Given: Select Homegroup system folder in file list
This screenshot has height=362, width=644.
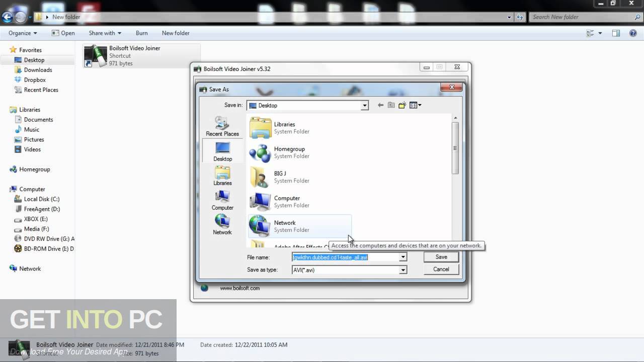Looking at the screenshot, I should point(299,152).
